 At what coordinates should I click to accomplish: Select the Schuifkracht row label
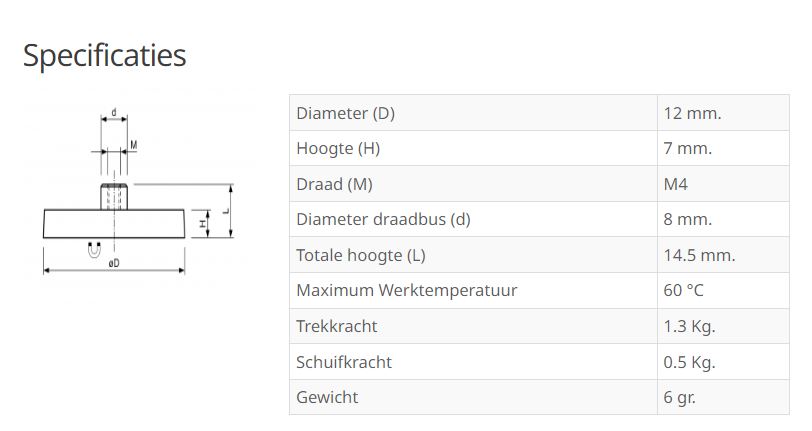344,362
